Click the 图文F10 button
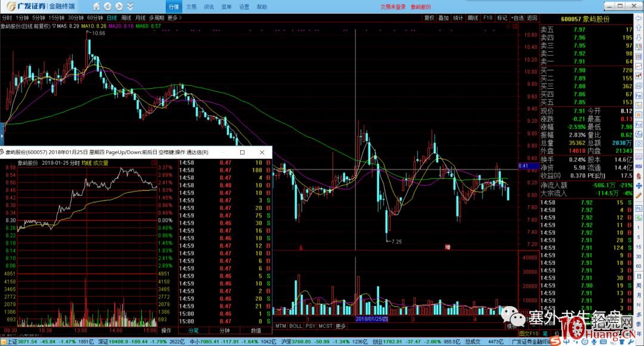This screenshot has width=644, height=346. 528,333
